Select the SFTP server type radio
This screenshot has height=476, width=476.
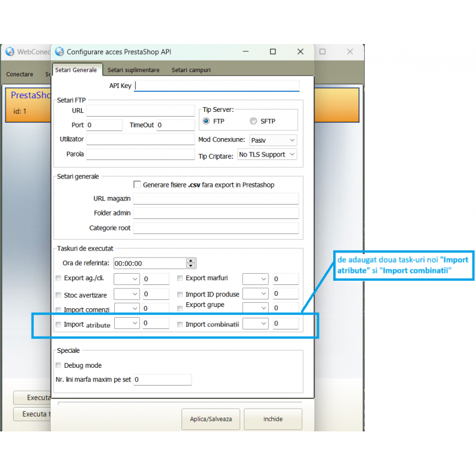pos(253,121)
